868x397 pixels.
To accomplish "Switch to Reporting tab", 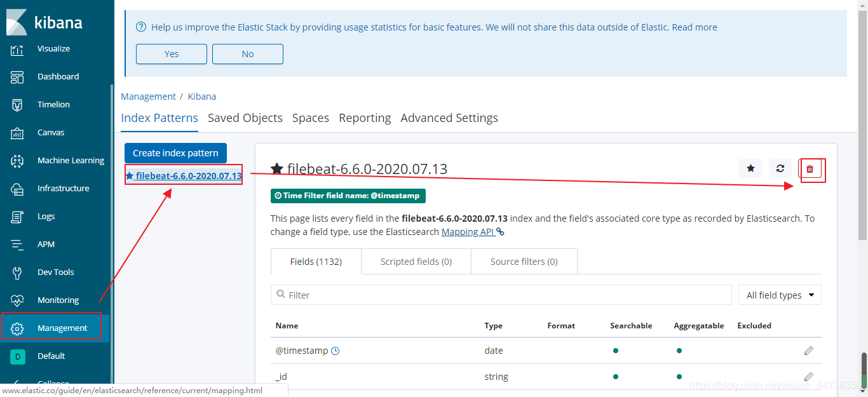I will (365, 118).
